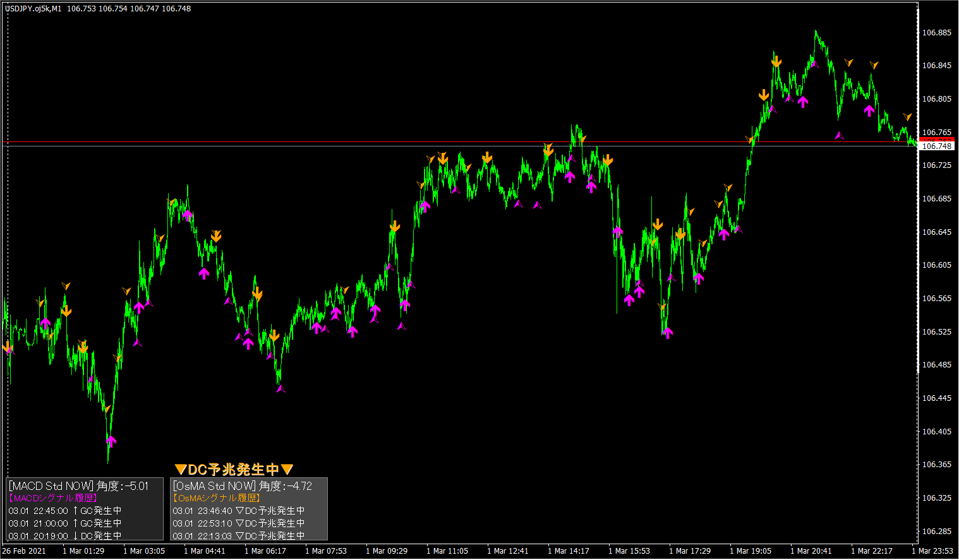The width and height of the screenshot is (959, 560).
Task: Click the 1 Mar 01:29 time label
Action: (x=83, y=551)
